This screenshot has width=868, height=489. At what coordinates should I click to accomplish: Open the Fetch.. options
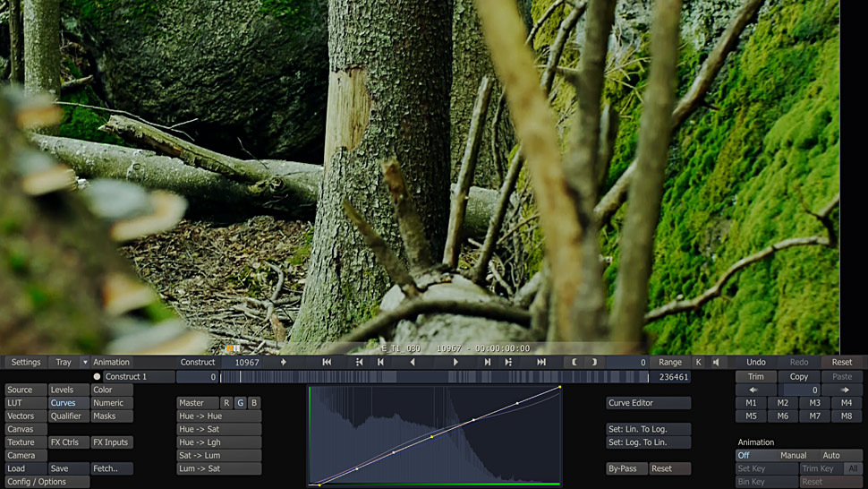tap(111, 468)
